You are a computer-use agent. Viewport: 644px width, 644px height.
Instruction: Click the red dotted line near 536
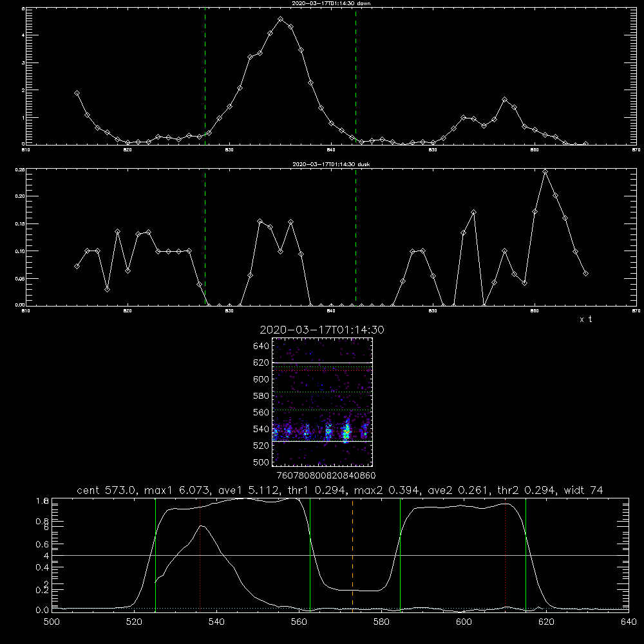(x=200, y=554)
